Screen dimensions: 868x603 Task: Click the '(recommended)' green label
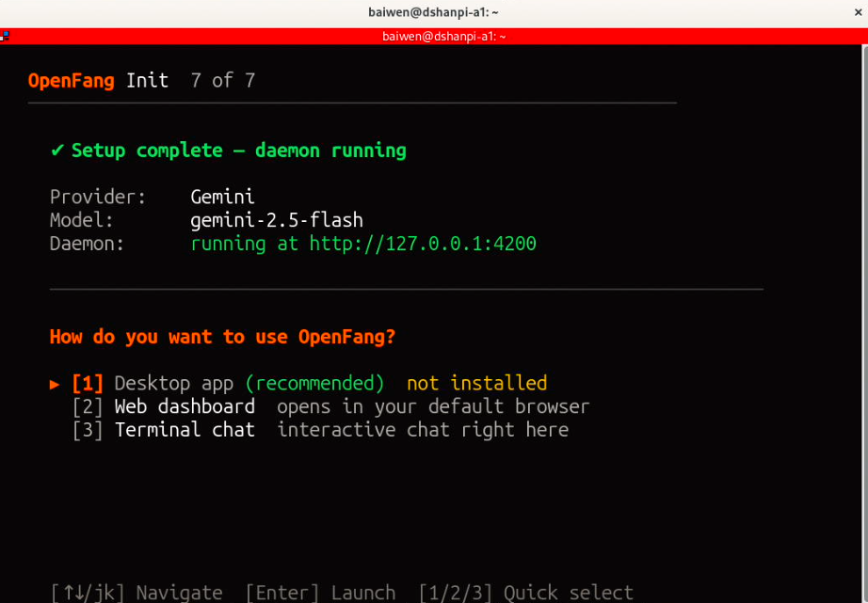314,384
